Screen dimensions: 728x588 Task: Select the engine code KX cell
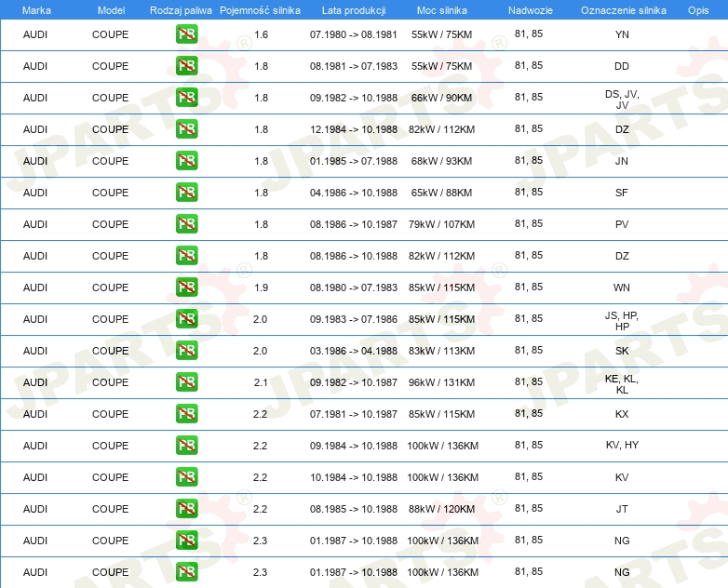click(x=622, y=414)
